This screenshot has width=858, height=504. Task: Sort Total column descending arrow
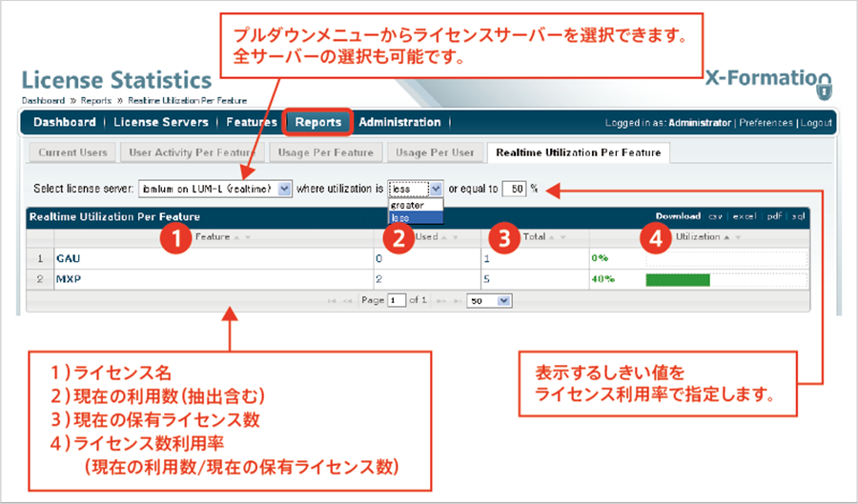(x=563, y=238)
